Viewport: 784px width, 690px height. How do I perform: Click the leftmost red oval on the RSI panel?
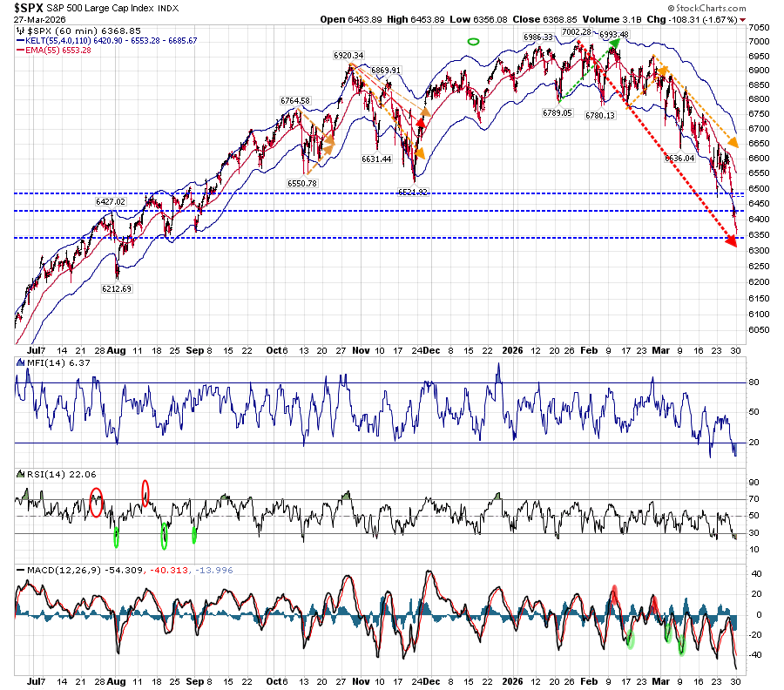click(x=96, y=504)
